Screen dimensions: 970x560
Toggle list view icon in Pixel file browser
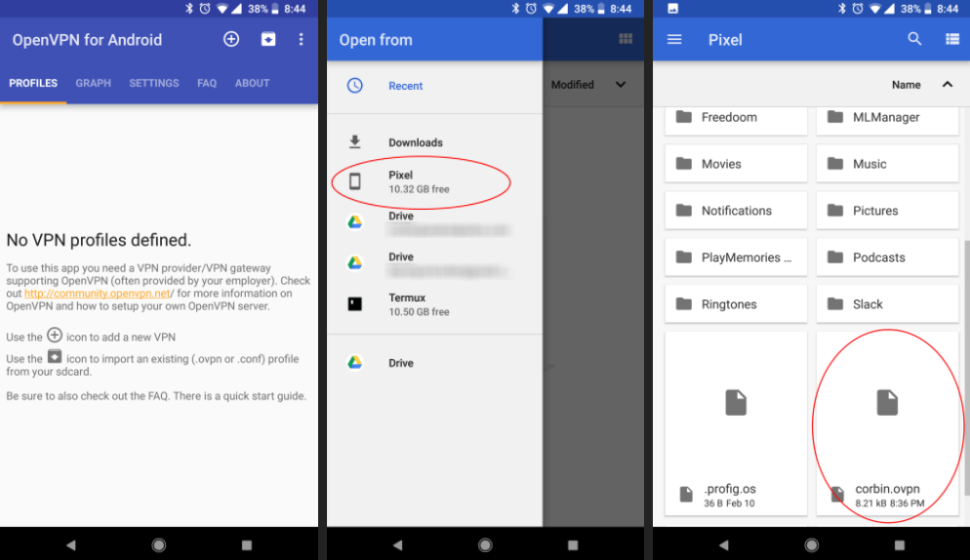[x=952, y=40]
